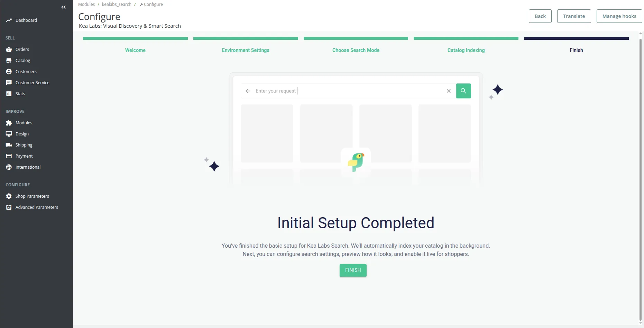Expand the Shop Parameters menu
Image resolution: width=644 pixels, height=328 pixels.
[x=32, y=196]
